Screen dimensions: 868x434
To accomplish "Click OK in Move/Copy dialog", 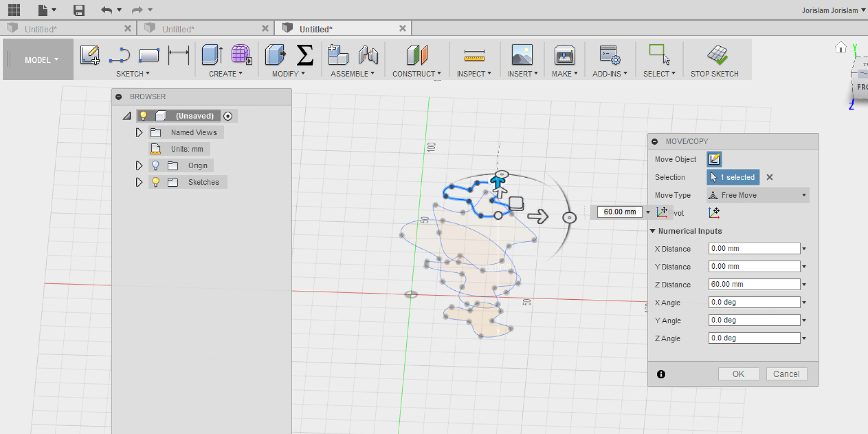I will point(739,374).
